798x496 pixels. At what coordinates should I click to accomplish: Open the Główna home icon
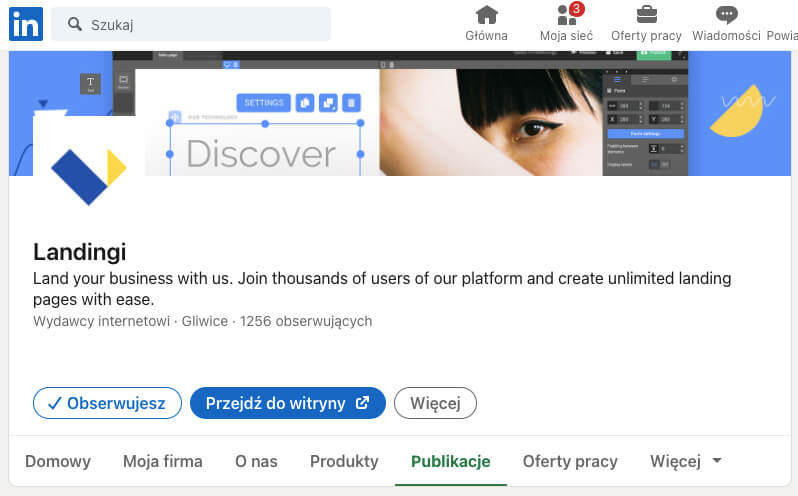[x=486, y=15]
